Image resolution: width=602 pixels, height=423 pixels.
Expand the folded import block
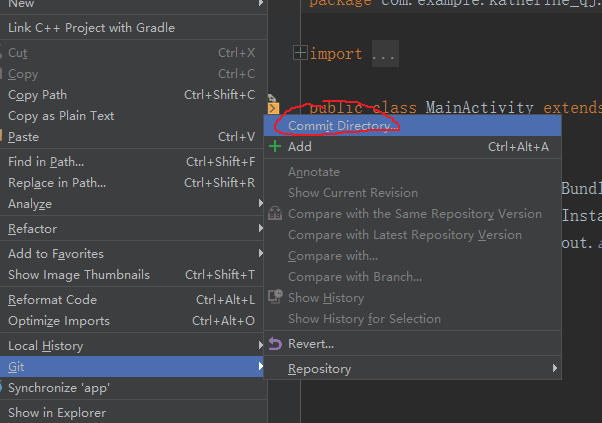300,53
